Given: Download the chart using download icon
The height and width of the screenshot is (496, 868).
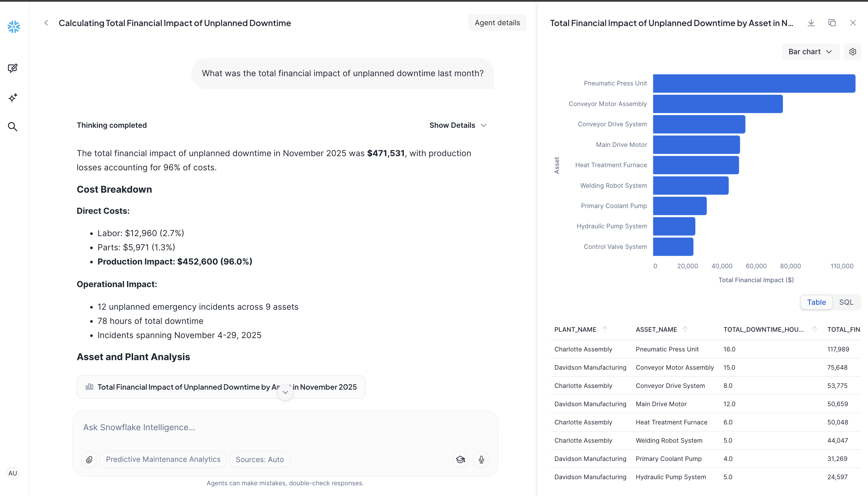Looking at the screenshot, I should (811, 23).
